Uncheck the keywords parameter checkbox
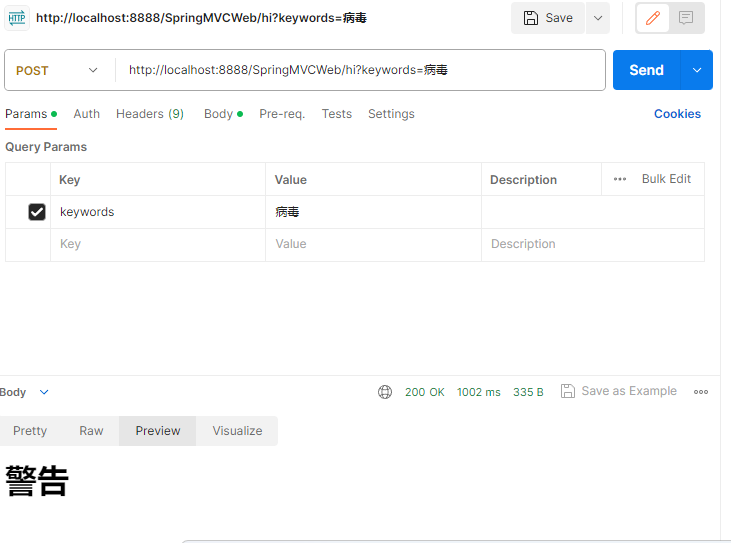Screen dimensions: 731x543 pyautogui.click(x=37, y=212)
